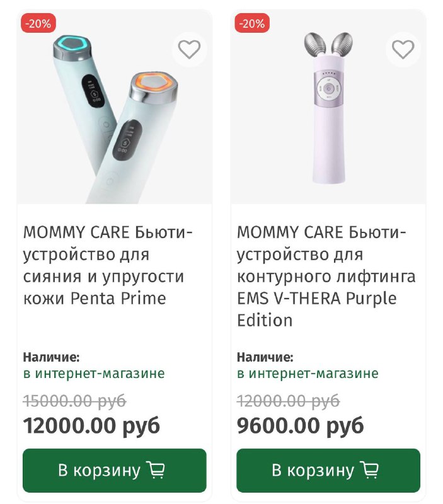Click "Наличие:" label on V-THERA card
The height and width of the screenshot is (504, 443).
click(x=265, y=357)
